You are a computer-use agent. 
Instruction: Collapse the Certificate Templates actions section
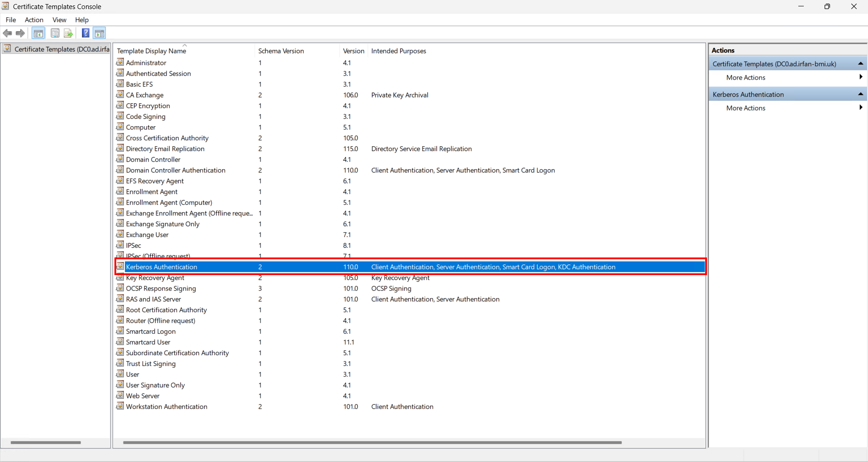click(x=860, y=64)
